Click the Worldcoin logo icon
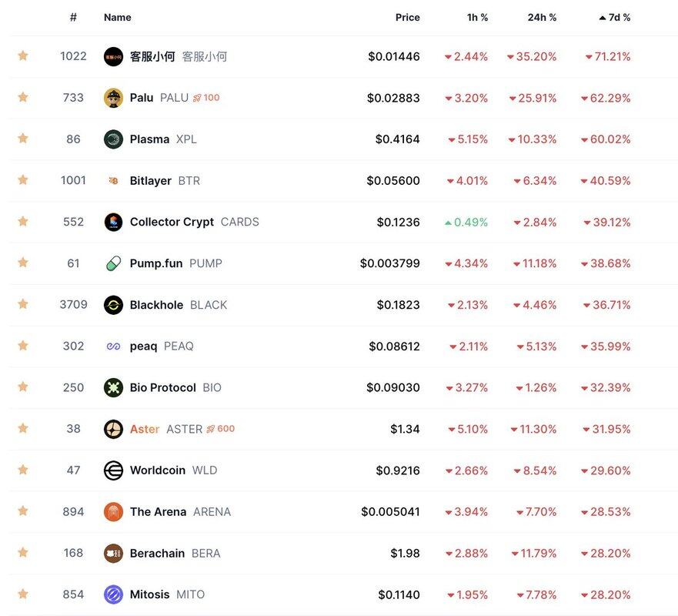 (x=113, y=470)
